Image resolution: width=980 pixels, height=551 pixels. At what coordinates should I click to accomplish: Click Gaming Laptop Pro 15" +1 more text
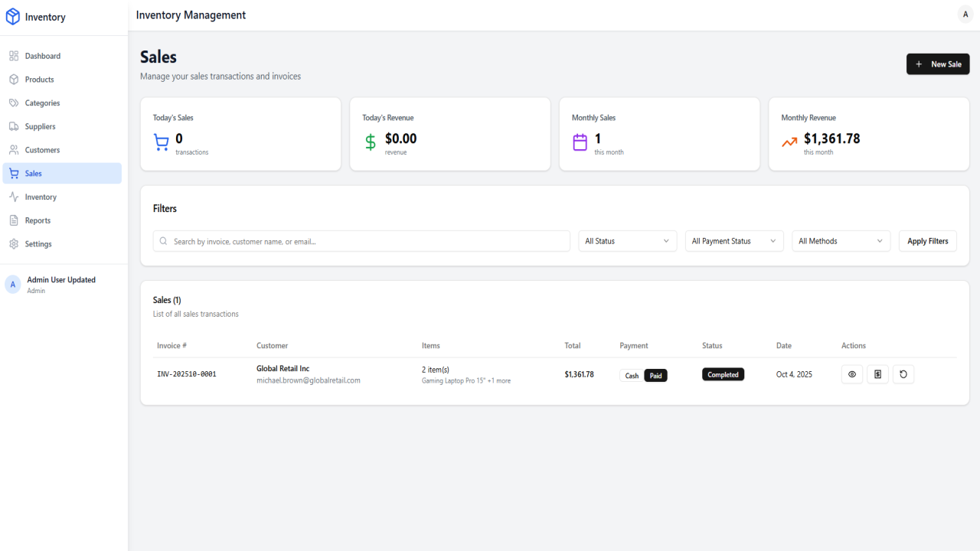click(x=466, y=380)
